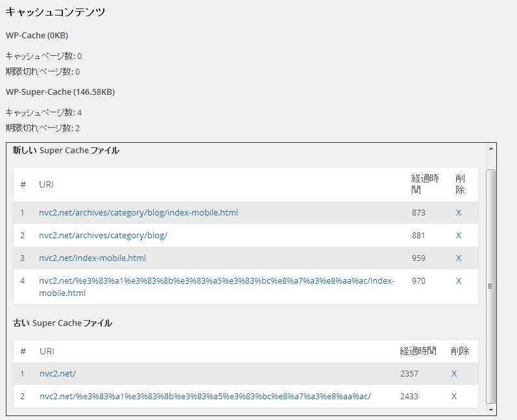This screenshot has width=517, height=420.
Task: Select the '期限切れページ数: 0' text
Action: 43,71
